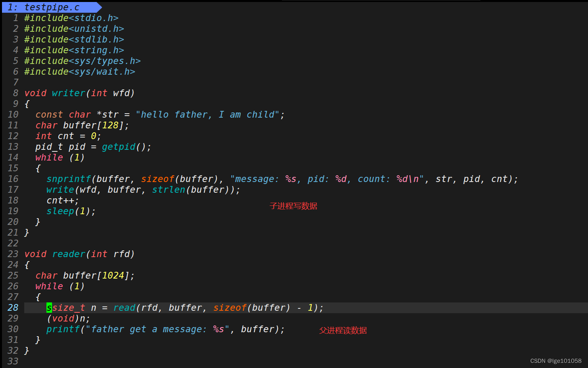Click the sleep(1); call
This screenshot has width=588, height=368.
point(71,211)
